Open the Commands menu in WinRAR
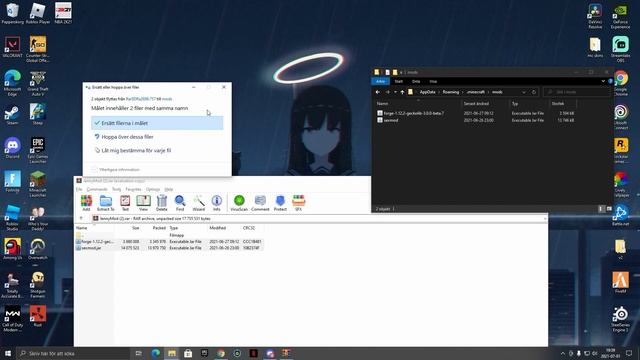This screenshot has width=640, height=360. (x=97, y=189)
